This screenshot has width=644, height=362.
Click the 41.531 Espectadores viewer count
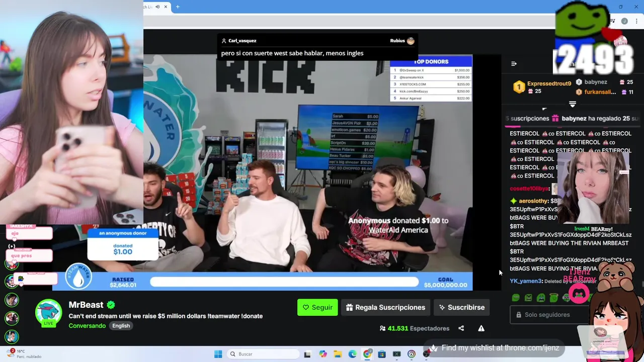[415, 328]
